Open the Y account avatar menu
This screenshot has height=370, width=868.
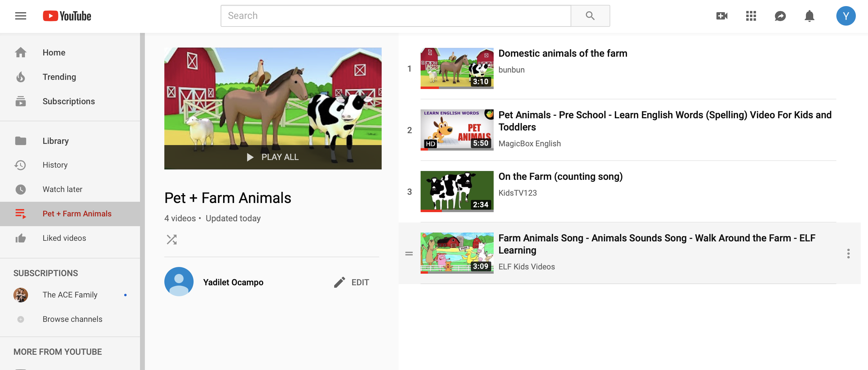pyautogui.click(x=845, y=16)
